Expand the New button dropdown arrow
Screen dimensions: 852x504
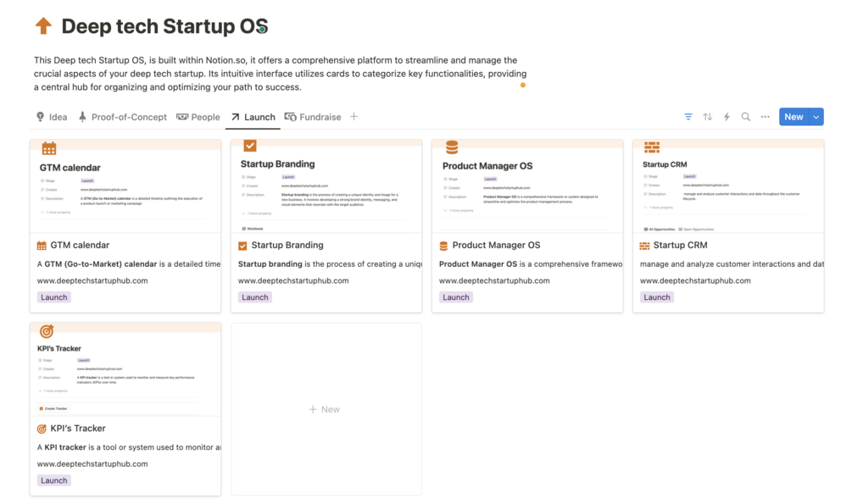tap(816, 117)
